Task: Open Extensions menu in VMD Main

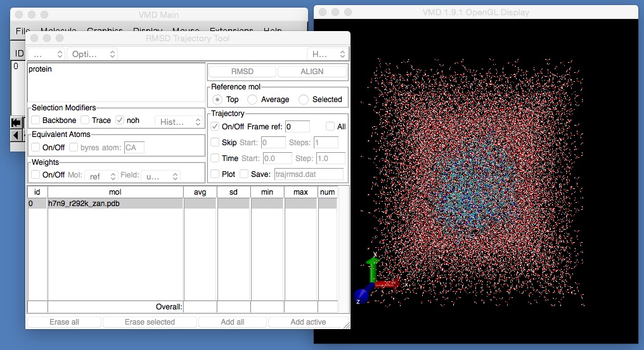Action: (x=231, y=30)
